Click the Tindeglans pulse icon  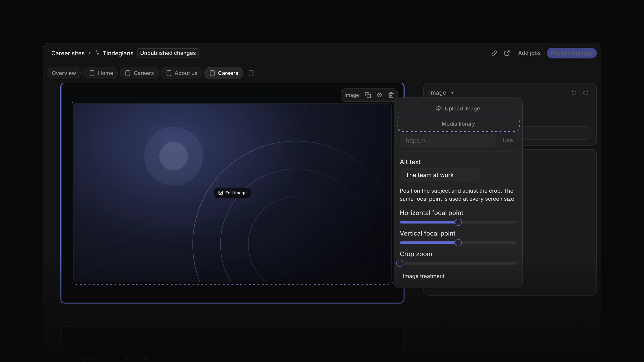coord(97,53)
